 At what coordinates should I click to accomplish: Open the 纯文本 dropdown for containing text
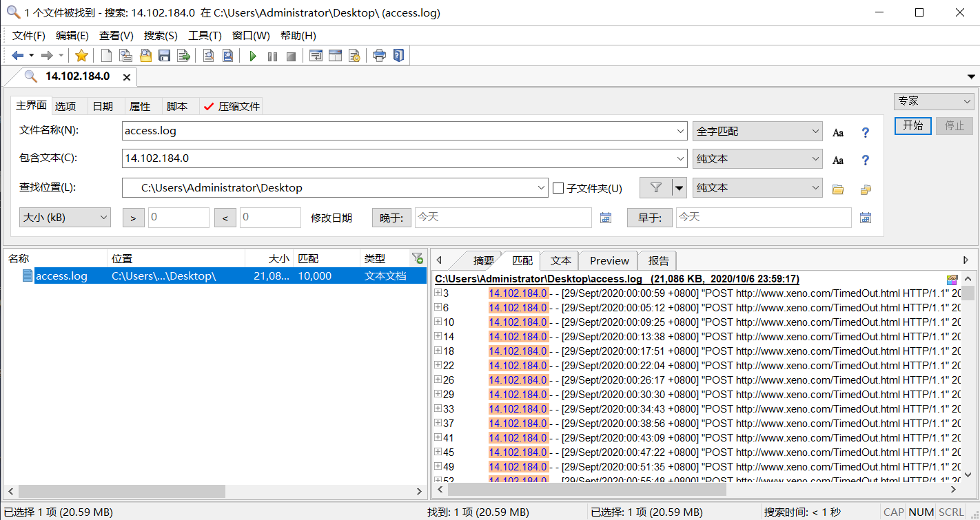pos(757,158)
